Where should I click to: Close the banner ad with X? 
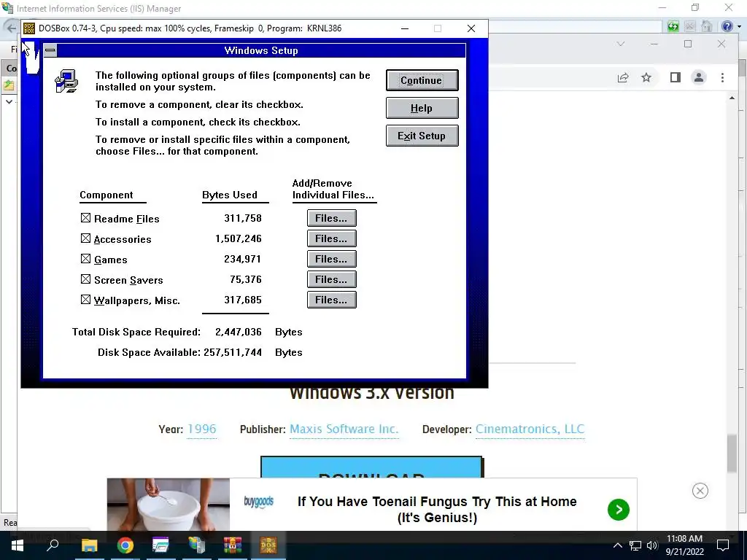(700, 491)
